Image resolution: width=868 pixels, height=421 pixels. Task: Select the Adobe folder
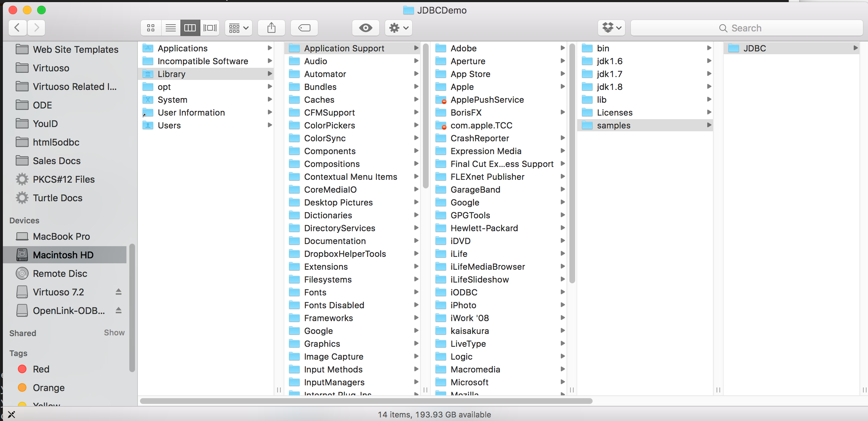(x=499, y=48)
